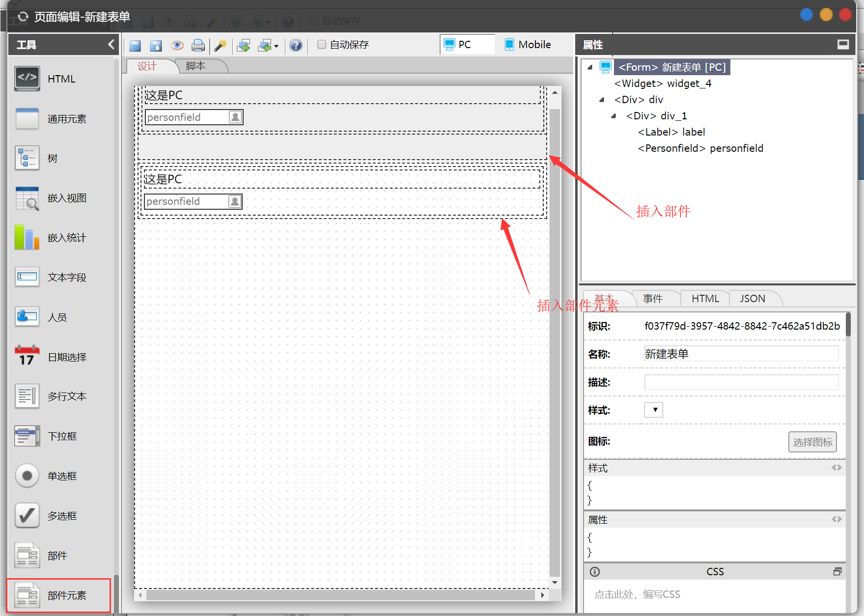The height and width of the screenshot is (616, 864).
Task: Click the print icon in toolbar
Action: point(198,46)
